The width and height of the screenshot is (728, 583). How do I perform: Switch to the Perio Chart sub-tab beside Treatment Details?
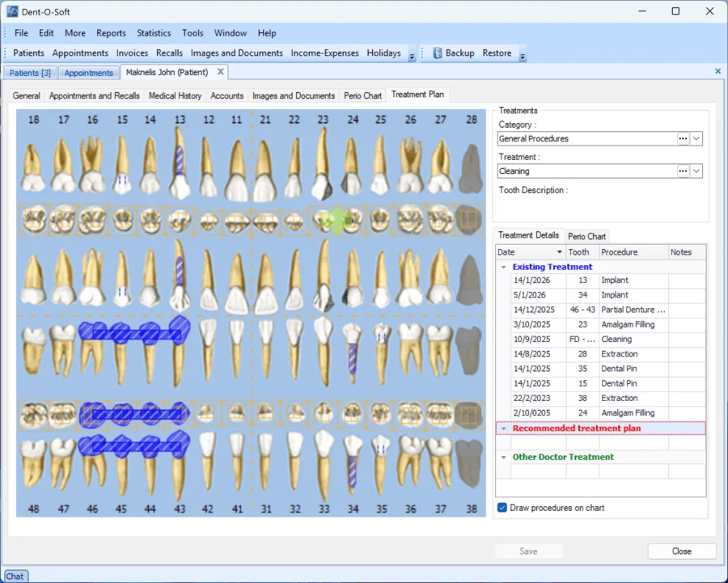[x=586, y=236]
